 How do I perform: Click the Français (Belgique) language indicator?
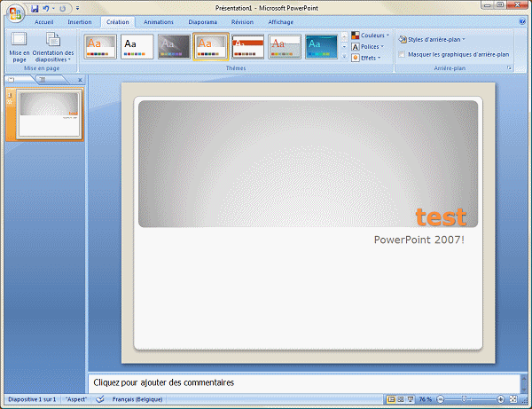point(145,400)
